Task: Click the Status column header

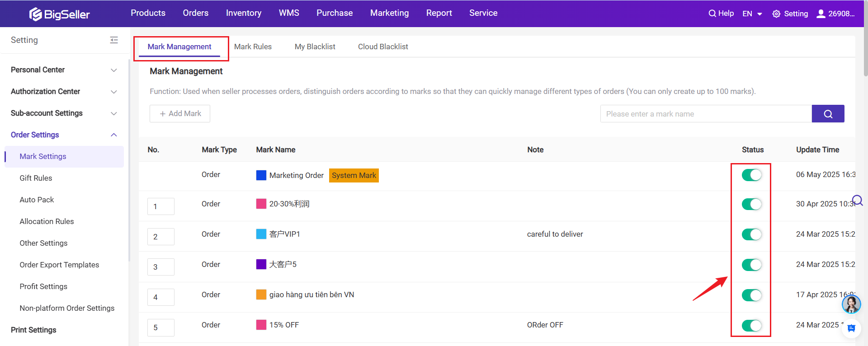Action: pos(753,150)
